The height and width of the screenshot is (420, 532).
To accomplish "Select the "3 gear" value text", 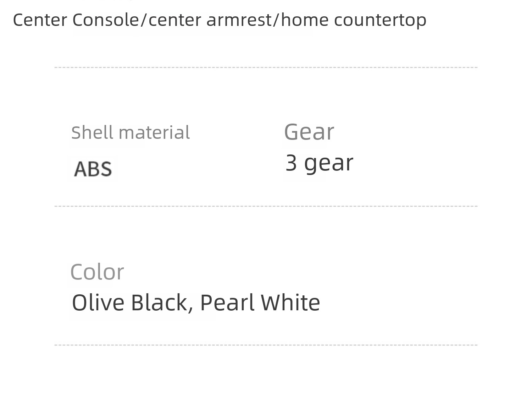I will pyautogui.click(x=319, y=163).
